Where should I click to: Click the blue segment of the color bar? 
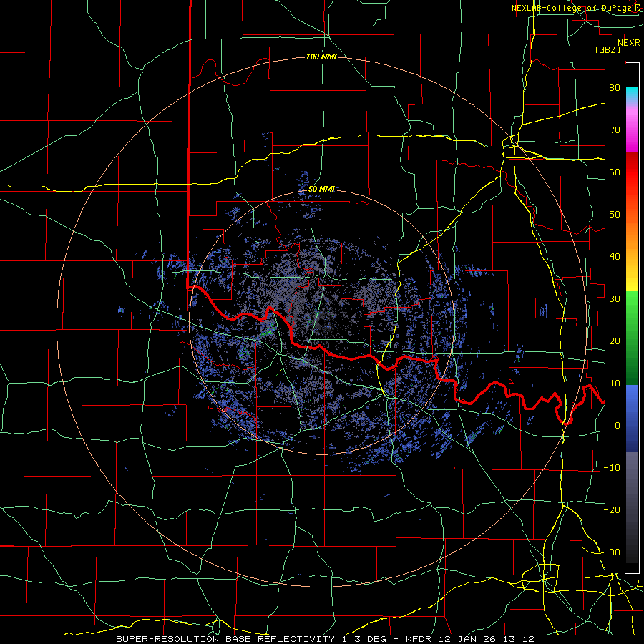coord(632,418)
